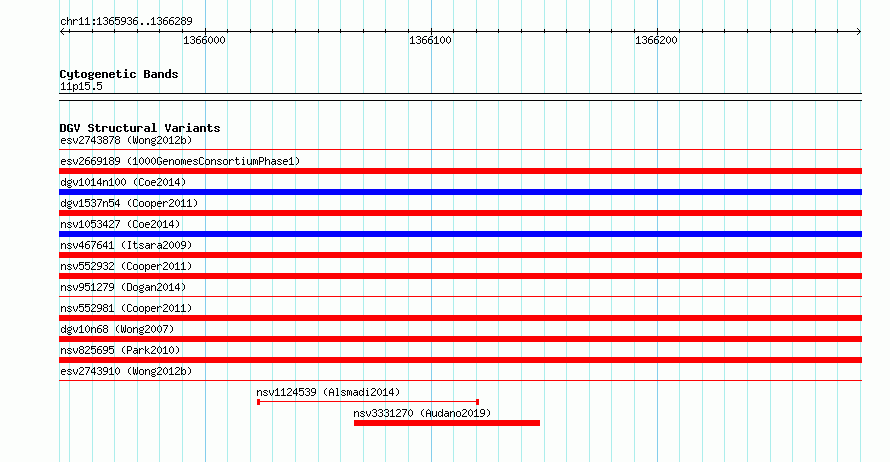Click the red bar under nsv552981
This screenshot has width=890, height=462.
click(460, 318)
